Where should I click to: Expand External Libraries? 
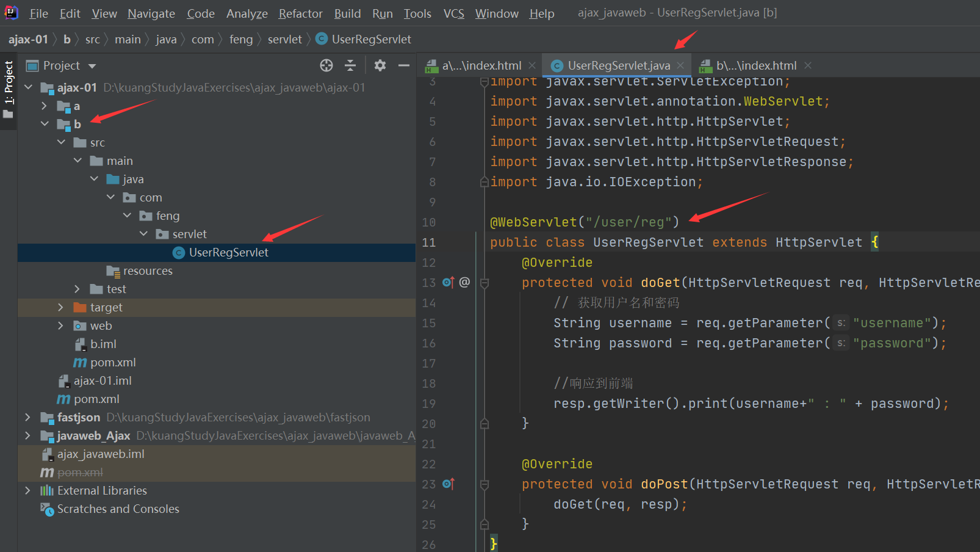(x=27, y=490)
